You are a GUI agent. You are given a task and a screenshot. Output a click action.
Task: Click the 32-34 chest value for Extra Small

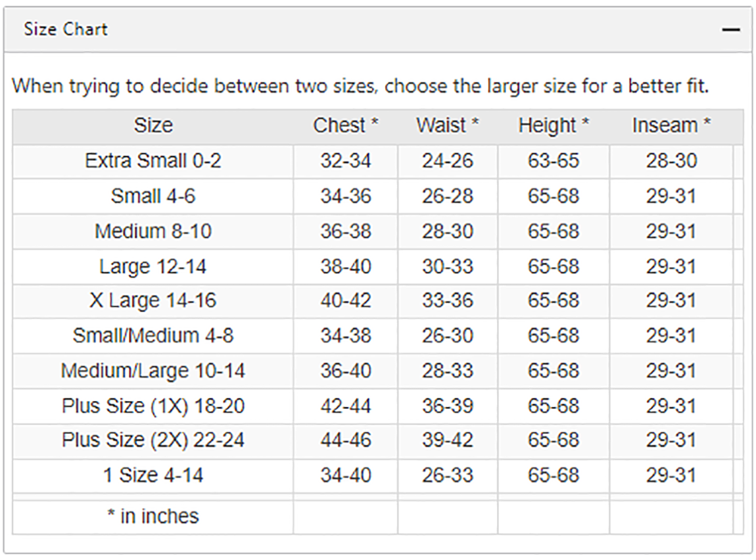click(345, 162)
